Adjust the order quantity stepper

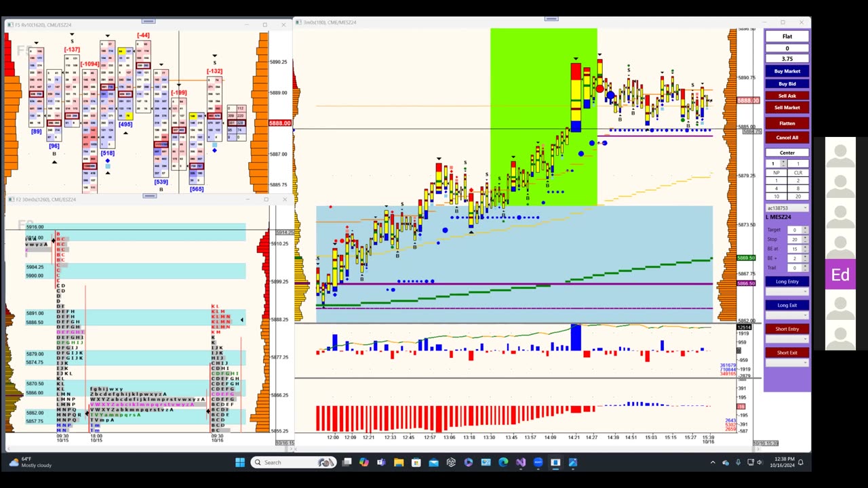[x=783, y=163]
